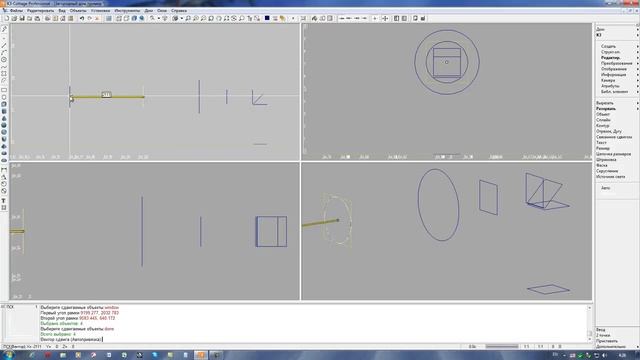Select the Polyline tool in left toolbar
Image resolution: width=640 pixels, height=360 pixels.
click(x=4, y=52)
